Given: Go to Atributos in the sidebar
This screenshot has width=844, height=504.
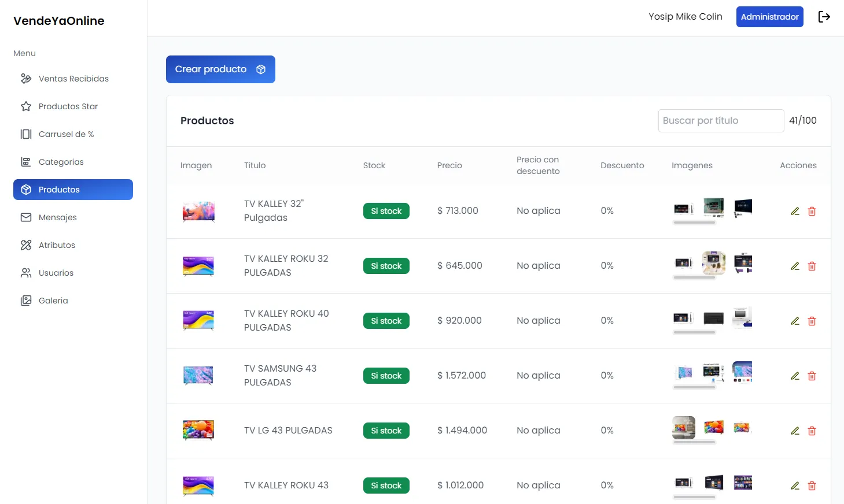Looking at the screenshot, I should click(73, 245).
